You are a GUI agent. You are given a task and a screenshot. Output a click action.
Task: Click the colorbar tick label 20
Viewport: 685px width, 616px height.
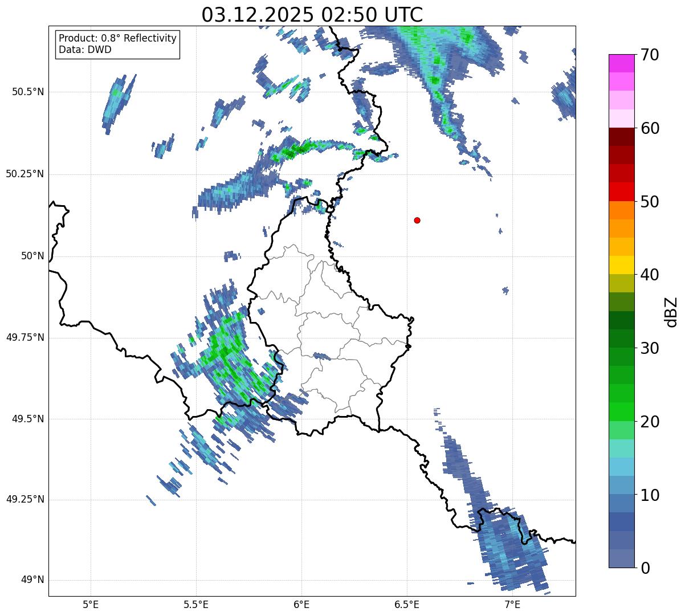[x=650, y=422]
